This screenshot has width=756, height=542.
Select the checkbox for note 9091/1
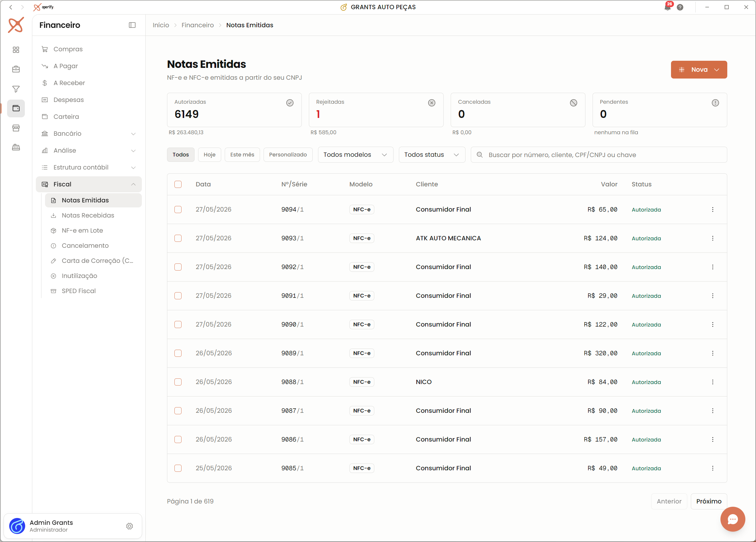[178, 295]
